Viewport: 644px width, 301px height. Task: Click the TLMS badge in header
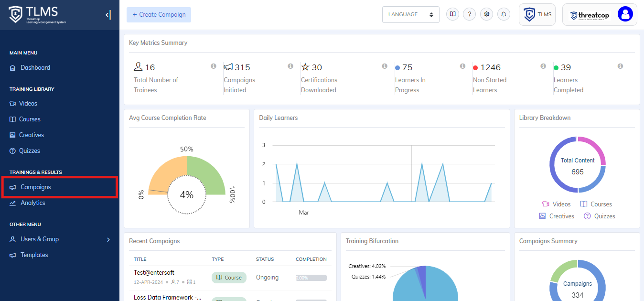click(537, 14)
